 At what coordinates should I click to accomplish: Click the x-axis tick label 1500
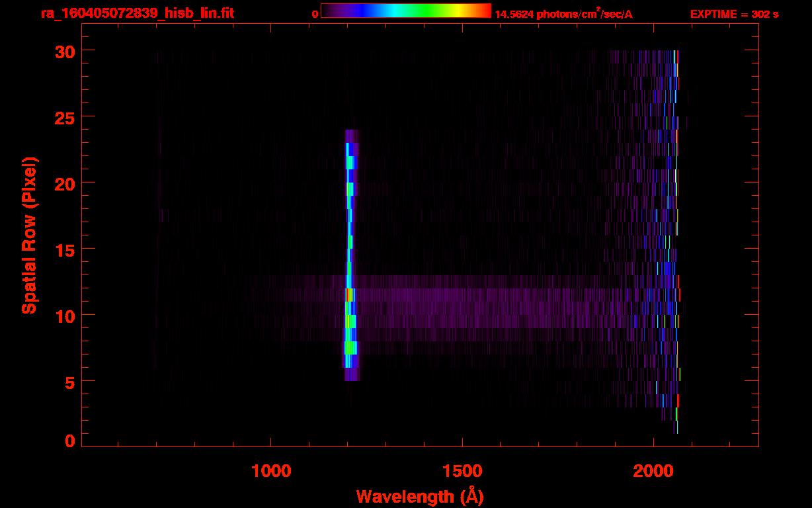coord(462,471)
